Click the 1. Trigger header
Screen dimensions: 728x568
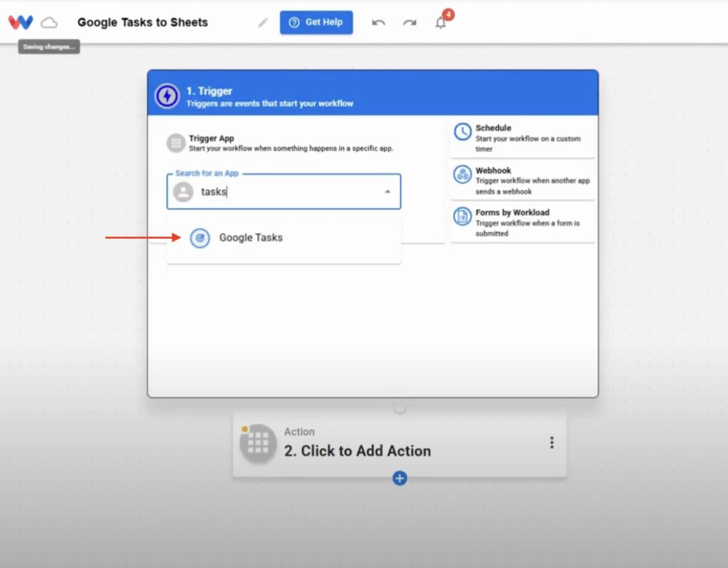(x=373, y=93)
